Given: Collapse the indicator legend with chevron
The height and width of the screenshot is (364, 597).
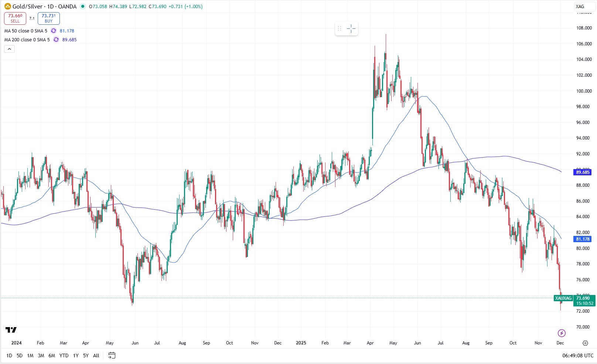Looking at the screenshot, I should tap(9, 49).
